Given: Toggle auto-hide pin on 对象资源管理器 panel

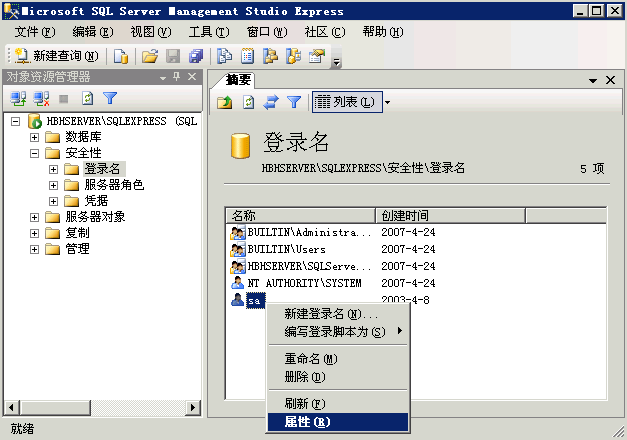Looking at the screenshot, I should coord(176,76).
